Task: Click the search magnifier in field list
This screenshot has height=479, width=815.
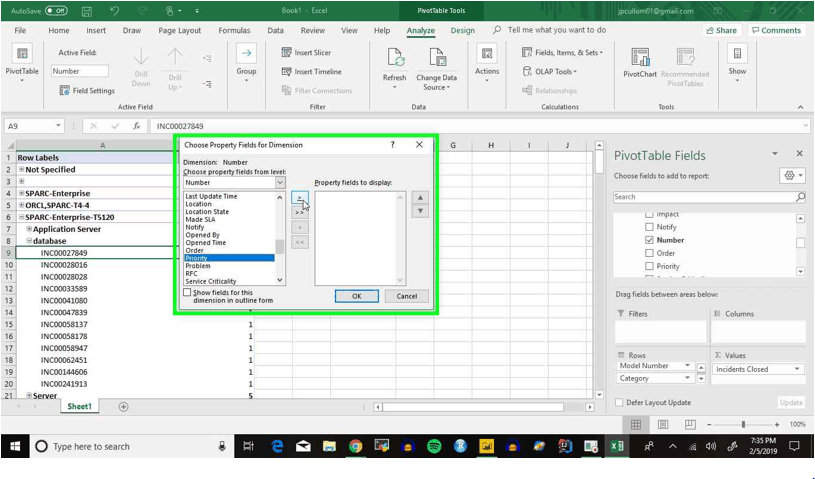Action: click(x=800, y=196)
